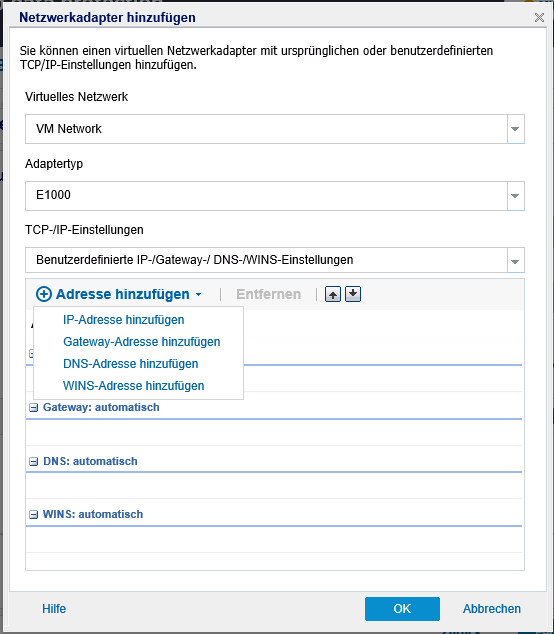Open the TCP-/IP-Einstellungen dropdown arrow
The image size is (554, 634).
515,261
